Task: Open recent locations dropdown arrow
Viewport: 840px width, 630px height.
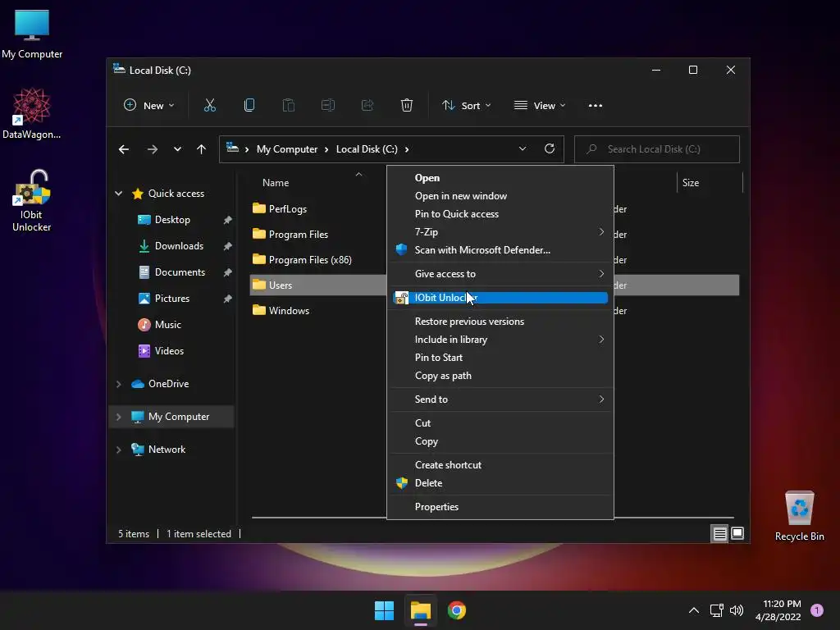Action: click(177, 149)
